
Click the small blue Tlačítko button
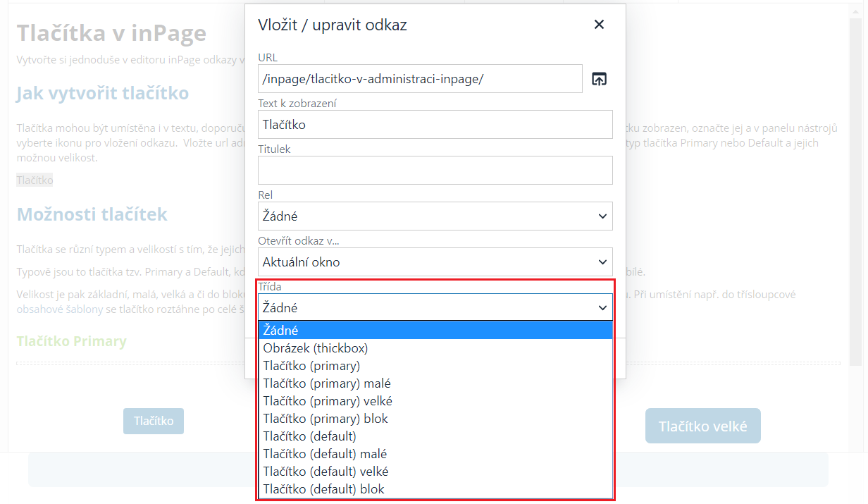click(x=154, y=421)
